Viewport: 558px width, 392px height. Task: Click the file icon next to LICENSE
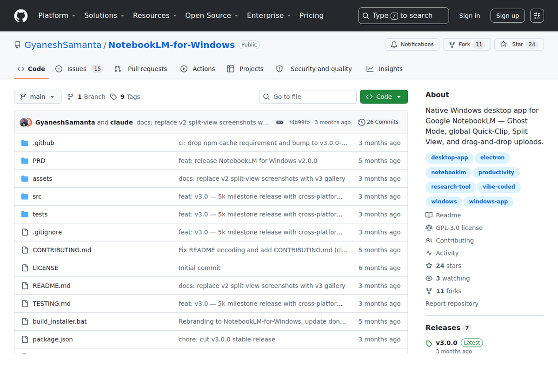(x=25, y=268)
